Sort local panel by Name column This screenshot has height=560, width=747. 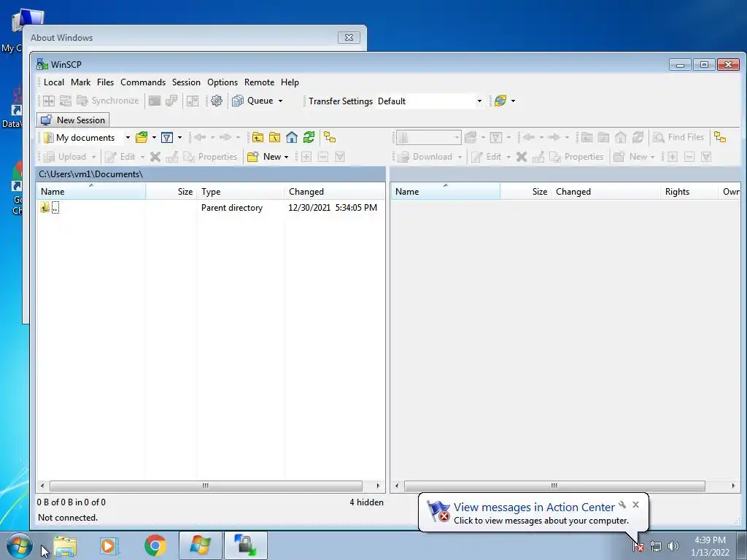91,192
